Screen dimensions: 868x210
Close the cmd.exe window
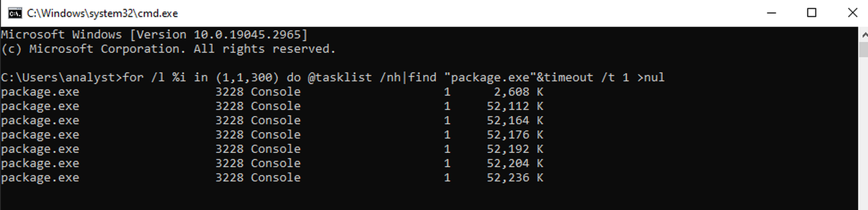tap(852, 13)
